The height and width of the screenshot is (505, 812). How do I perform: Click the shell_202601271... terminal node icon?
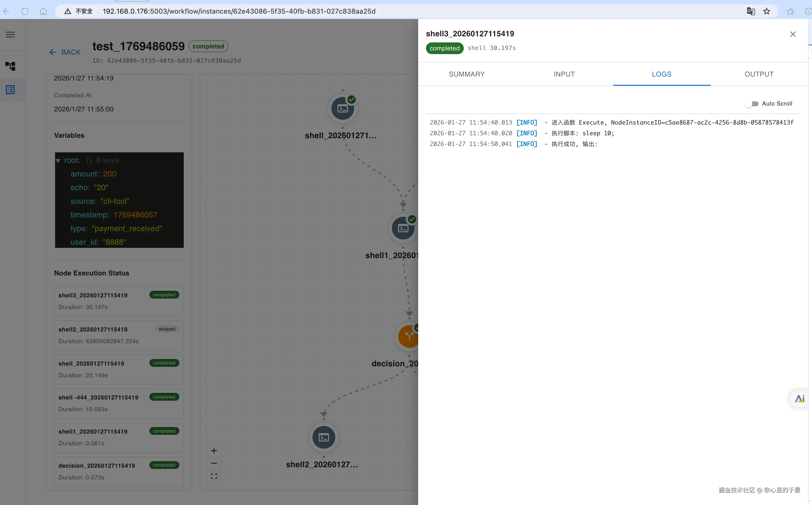tap(343, 108)
